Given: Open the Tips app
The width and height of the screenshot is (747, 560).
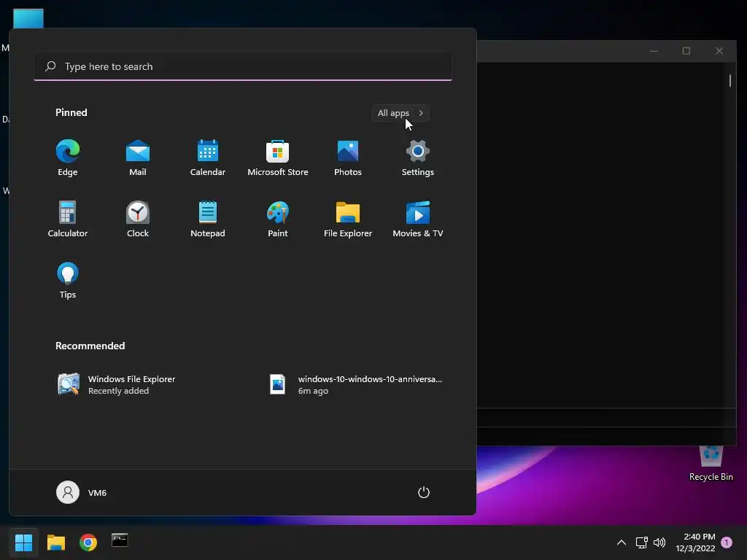Looking at the screenshot, I should tap(68, 281).
